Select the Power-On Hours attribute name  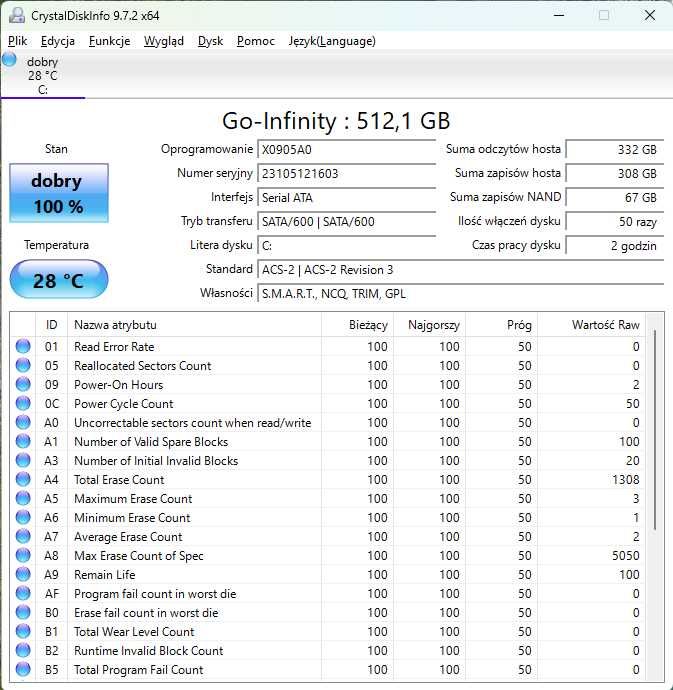(119, 385)
